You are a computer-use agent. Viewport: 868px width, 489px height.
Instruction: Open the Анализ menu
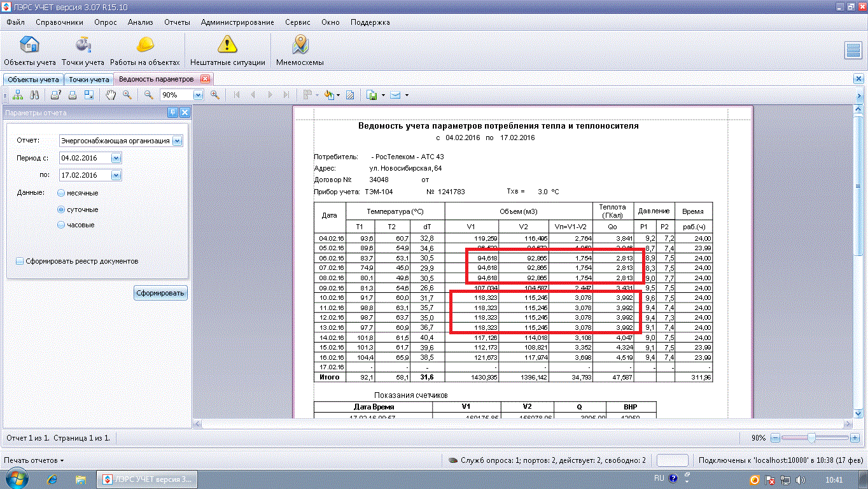140,22
